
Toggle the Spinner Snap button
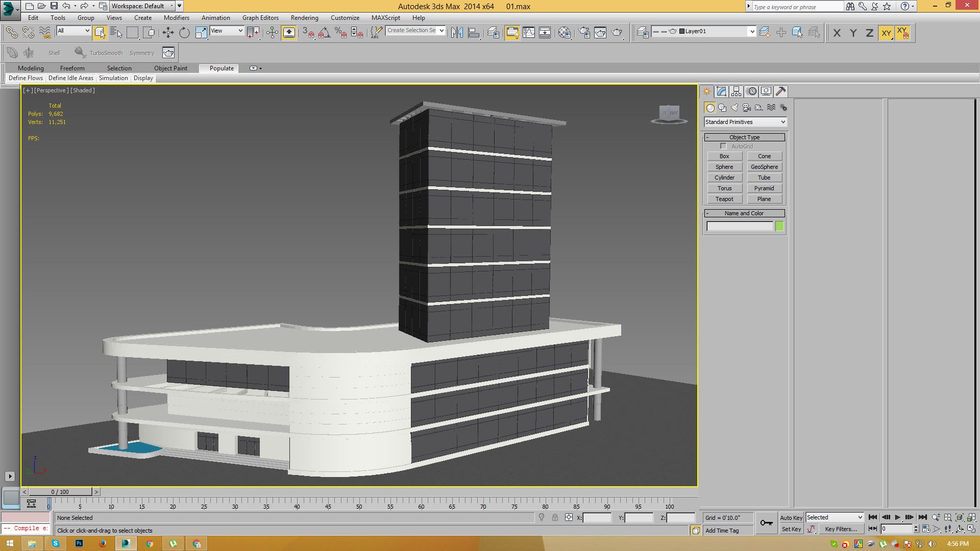pyautogui.click(x=357, y=33)
